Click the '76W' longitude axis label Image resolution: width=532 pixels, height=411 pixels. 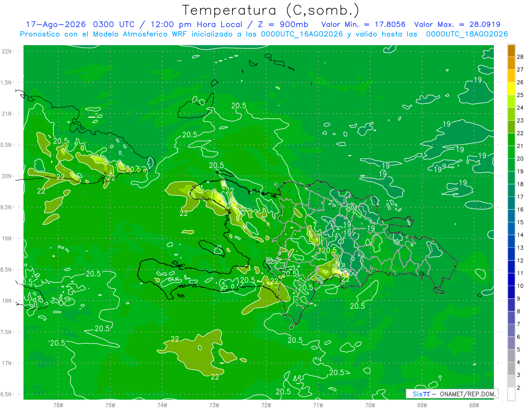58,405
